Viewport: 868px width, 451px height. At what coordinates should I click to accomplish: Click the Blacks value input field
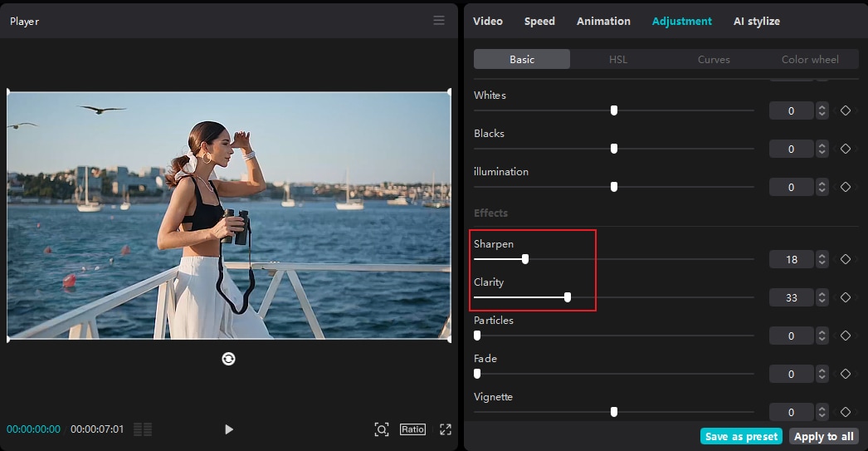pyautogui.click(x=791, y=149)
